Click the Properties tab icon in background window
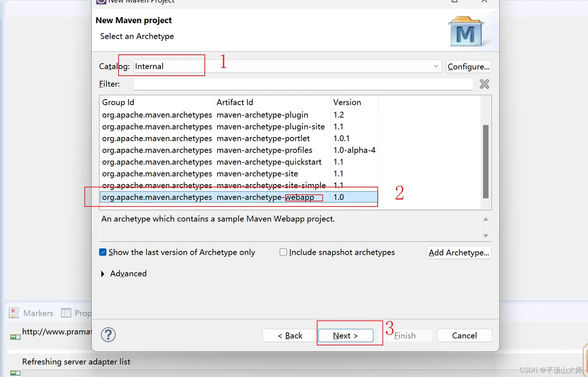 click(x=66, y=313)
